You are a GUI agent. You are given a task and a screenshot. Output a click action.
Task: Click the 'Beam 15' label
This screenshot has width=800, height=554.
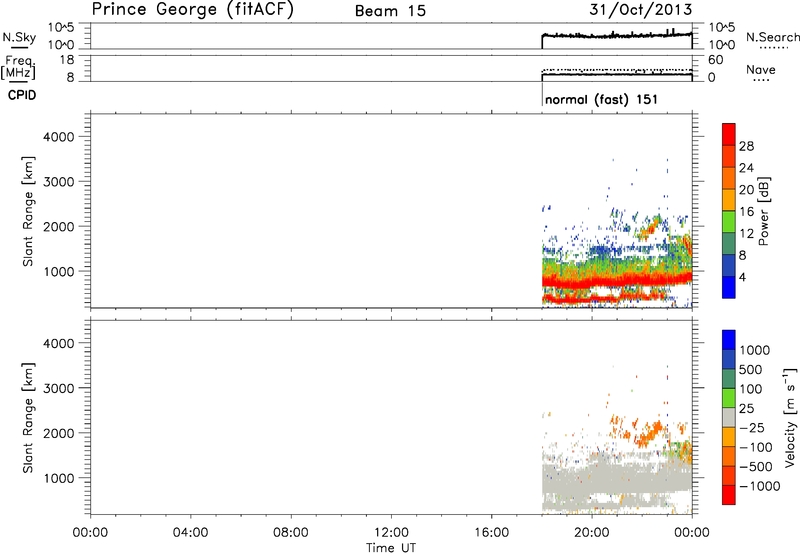pos(390,11)
